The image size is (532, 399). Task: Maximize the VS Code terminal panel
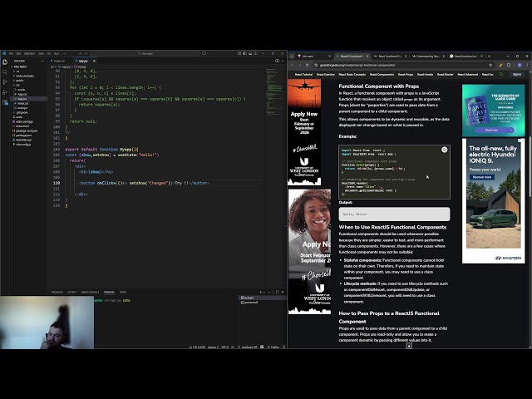click(277, 292)
